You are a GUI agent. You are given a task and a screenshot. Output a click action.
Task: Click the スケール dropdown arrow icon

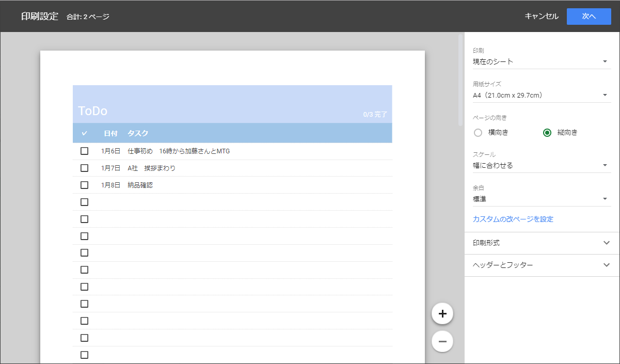pos(605,165)
